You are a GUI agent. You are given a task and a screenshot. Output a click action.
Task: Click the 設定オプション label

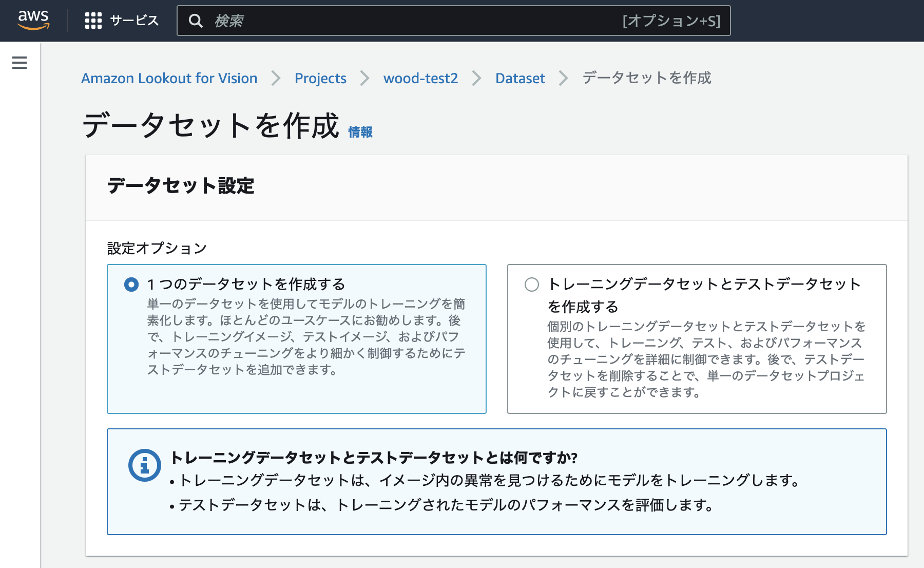(157, 249)
